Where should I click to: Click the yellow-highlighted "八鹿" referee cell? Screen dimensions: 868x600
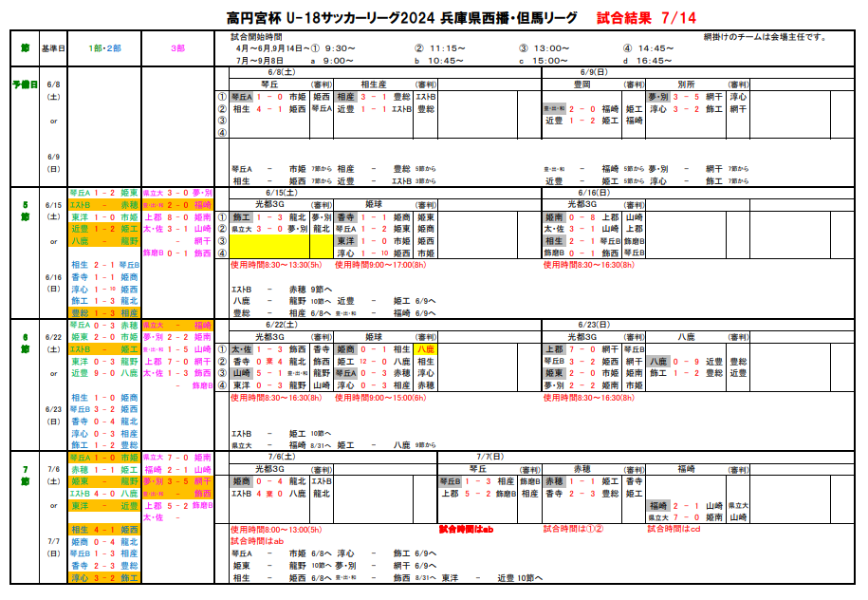tap(426, 349)
